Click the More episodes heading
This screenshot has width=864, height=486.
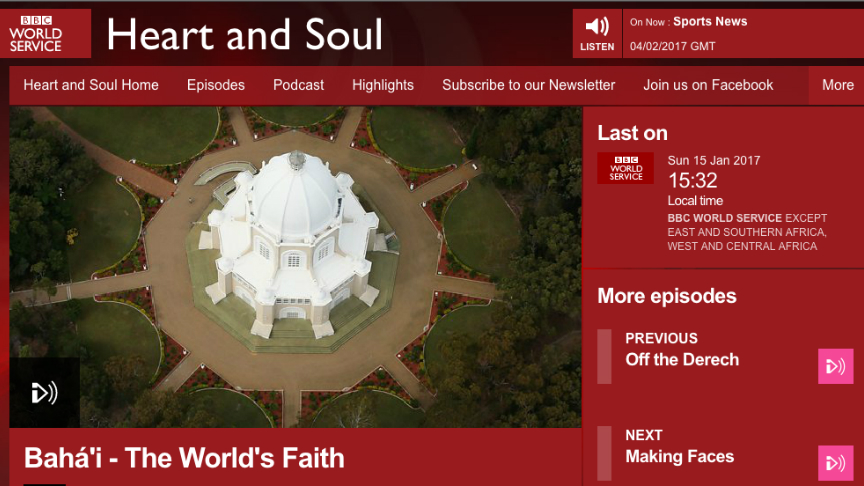point(667,296)
